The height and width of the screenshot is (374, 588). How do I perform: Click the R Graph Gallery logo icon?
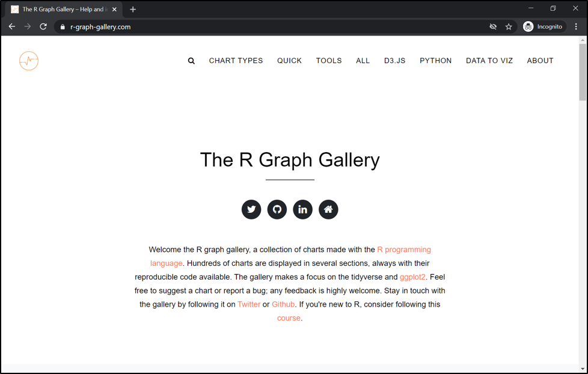[29, 61]
